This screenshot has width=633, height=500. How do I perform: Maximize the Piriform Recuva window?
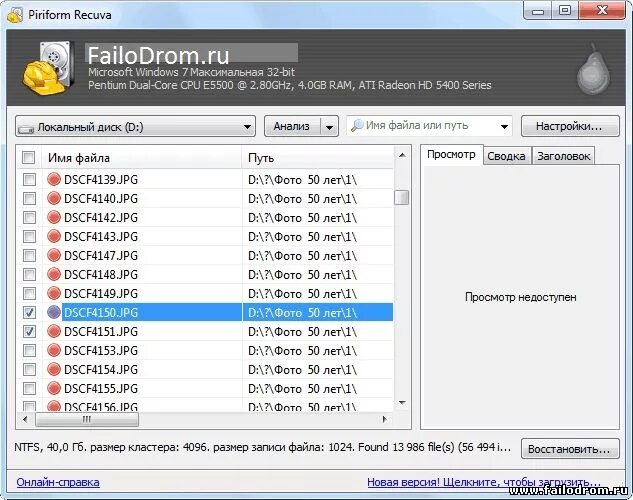(x=565, y=11)
